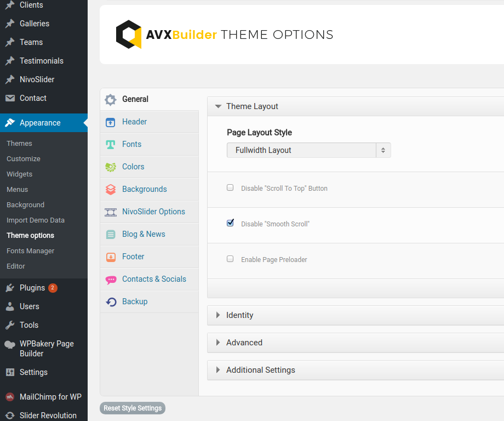Viewport: 504px width, 421px height.
Task: Open Backgrounds settings via its icon
Action: tap(111, 189)
